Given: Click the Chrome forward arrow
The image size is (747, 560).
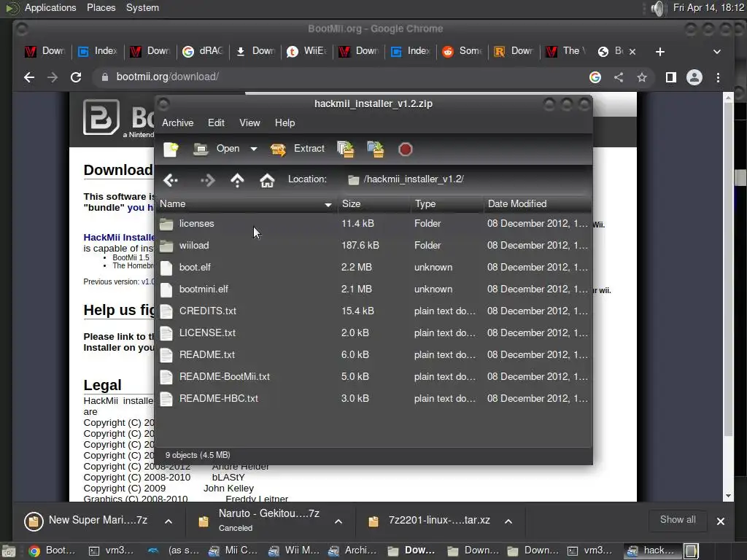Looking at the screenshot, I should pos(53,77).
